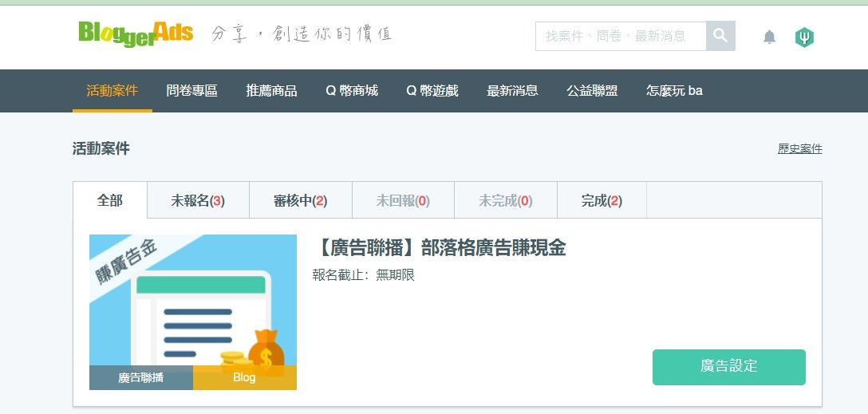Click the 分享,創造你的價值 slogan

coord(302,34)
